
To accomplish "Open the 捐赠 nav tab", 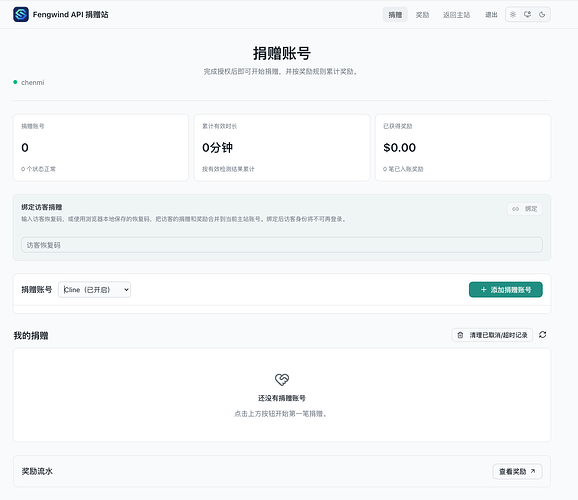I will (x=395, y=15).
